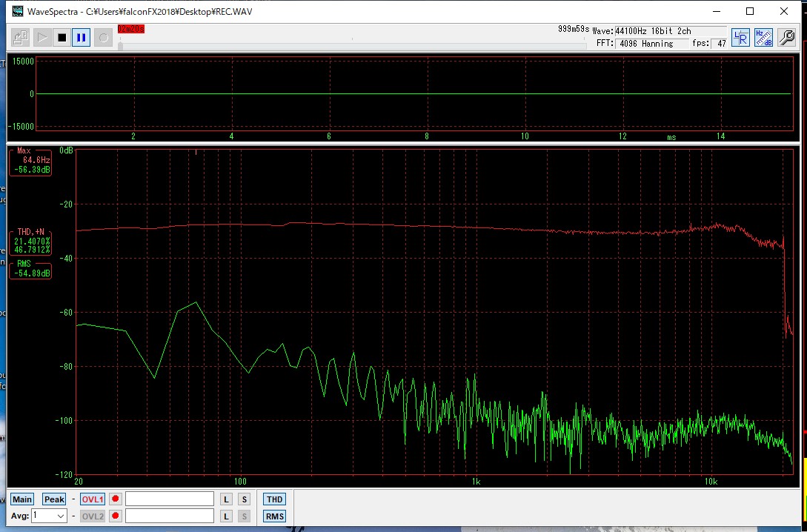Image resolution: width=807 pixels, height=532 pixels.
Task: Click the open file icon in toolbar
Action: pyautogui.click(x=21, y=38)
